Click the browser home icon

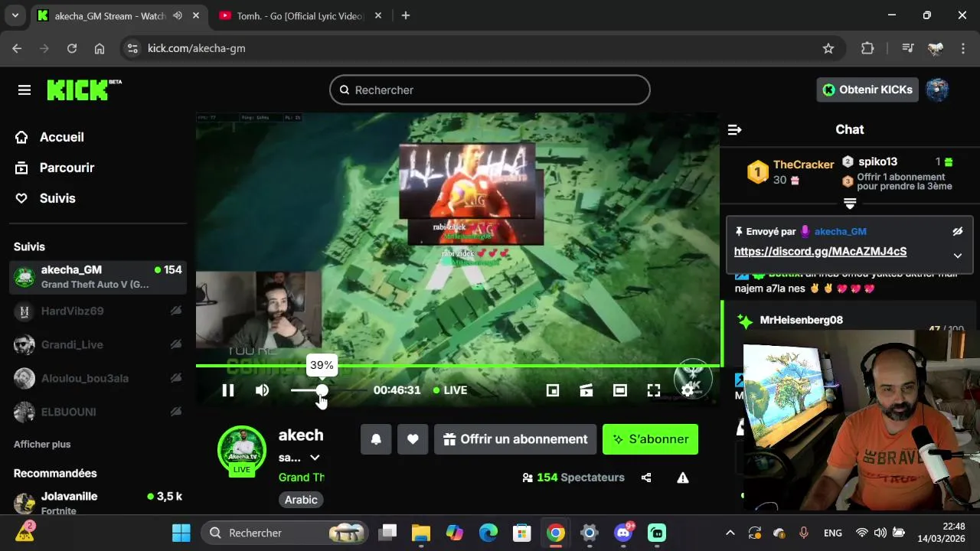[100, 48]
